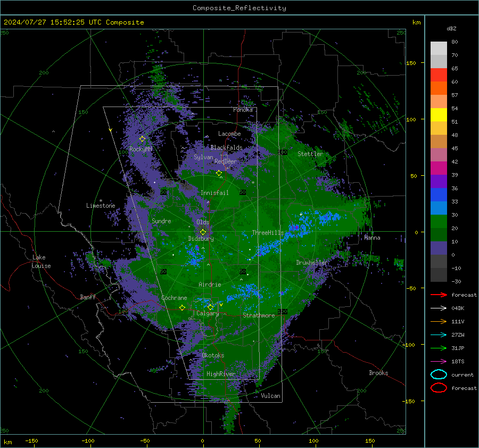Click the ThreeHills label

pos(268,233)
